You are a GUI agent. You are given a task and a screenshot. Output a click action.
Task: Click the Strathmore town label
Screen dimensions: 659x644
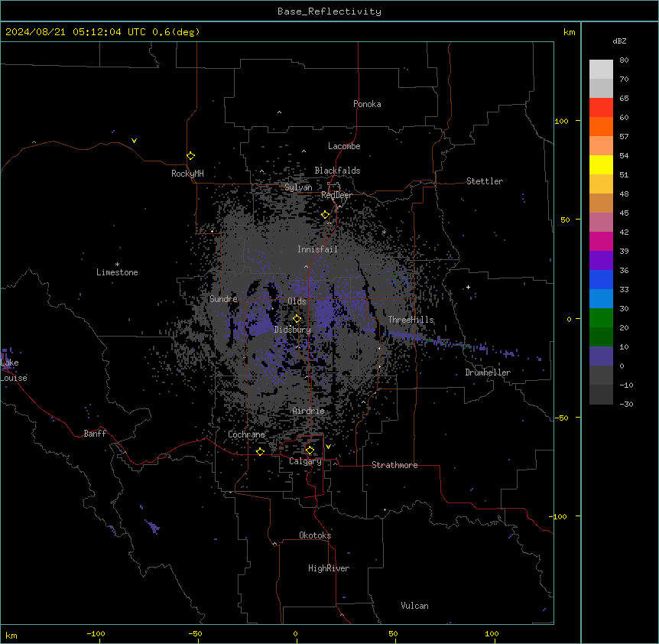394,465
